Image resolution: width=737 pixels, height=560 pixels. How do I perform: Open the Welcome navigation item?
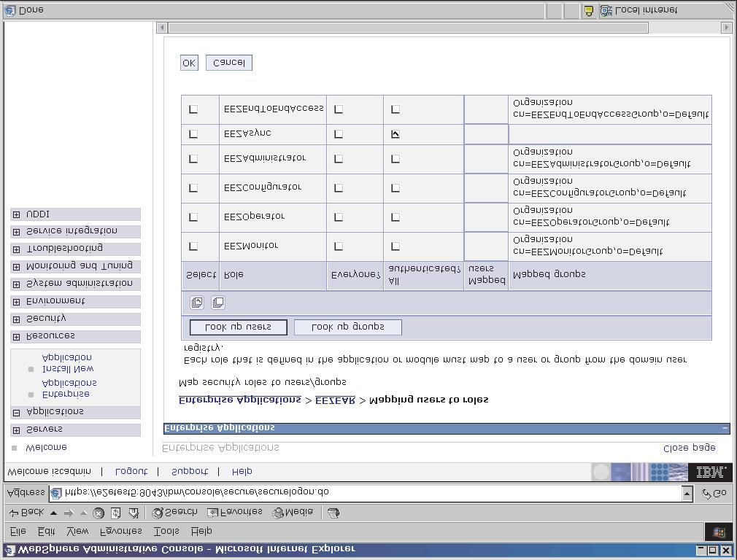[46, 447]
